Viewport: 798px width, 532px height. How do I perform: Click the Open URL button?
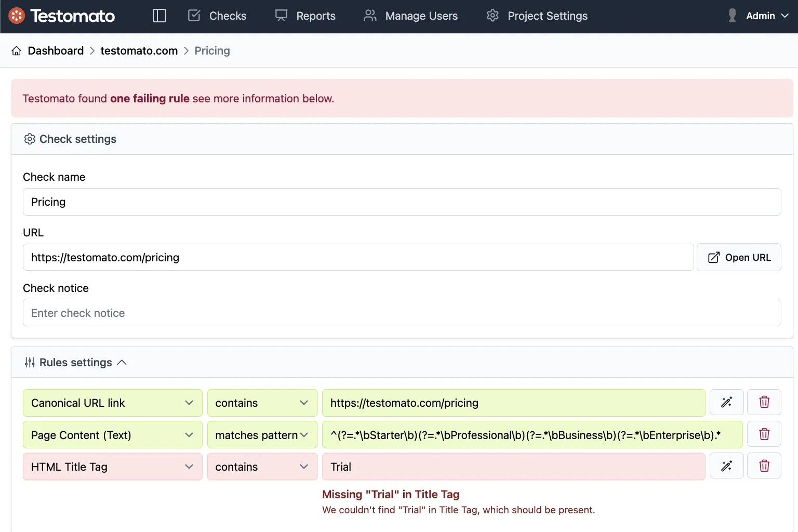(x=739, y=257)
